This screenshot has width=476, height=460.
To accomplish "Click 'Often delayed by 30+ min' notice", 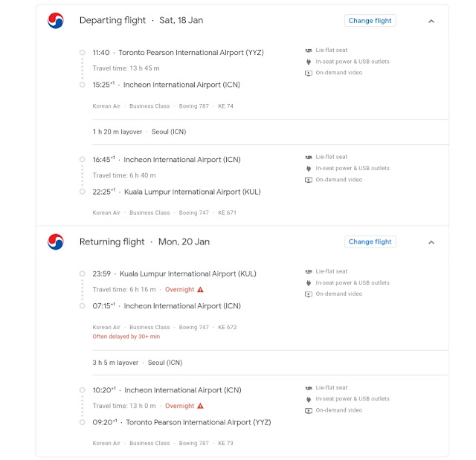I will (126, 337).
